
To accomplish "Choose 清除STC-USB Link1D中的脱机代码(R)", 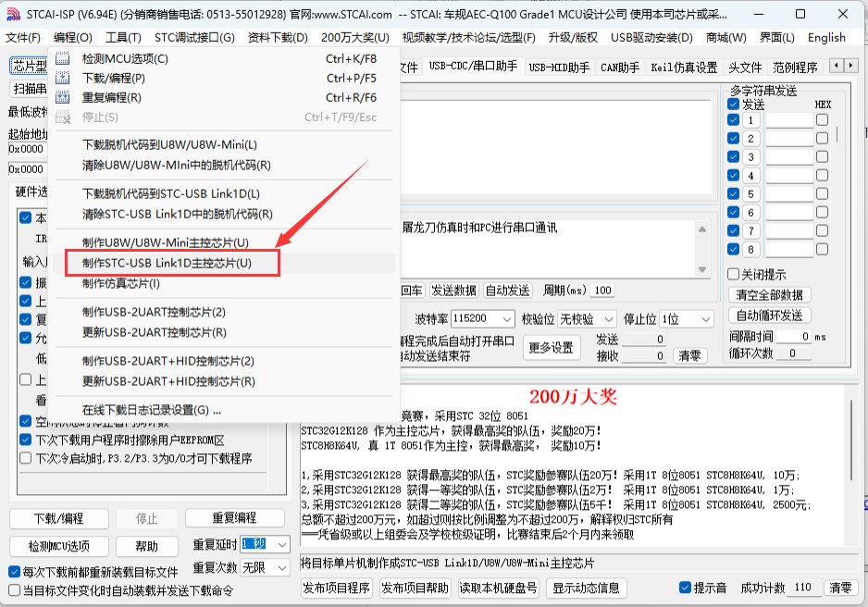I will [x=224, y=214].
